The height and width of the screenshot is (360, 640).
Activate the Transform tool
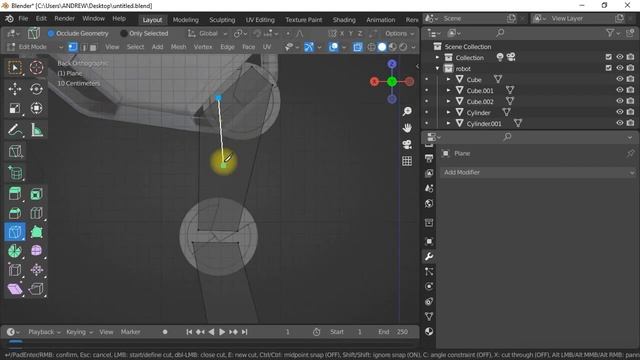coord(36,108)
